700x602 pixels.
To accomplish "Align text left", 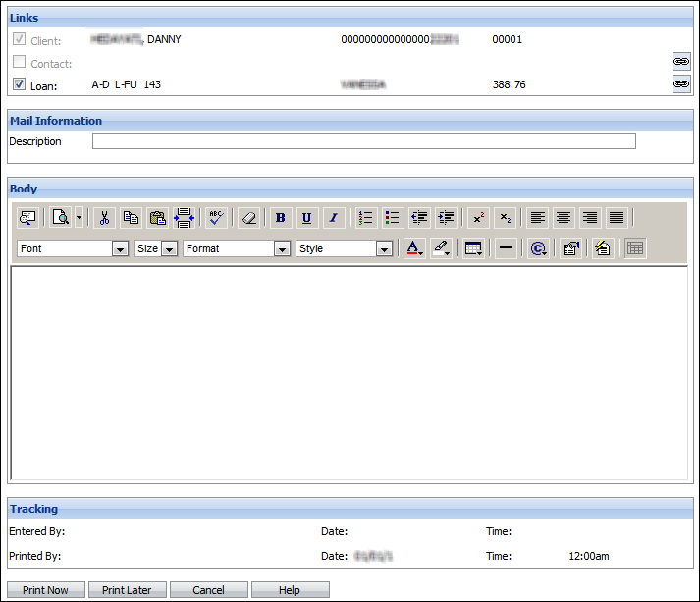I will click(537, 218).
